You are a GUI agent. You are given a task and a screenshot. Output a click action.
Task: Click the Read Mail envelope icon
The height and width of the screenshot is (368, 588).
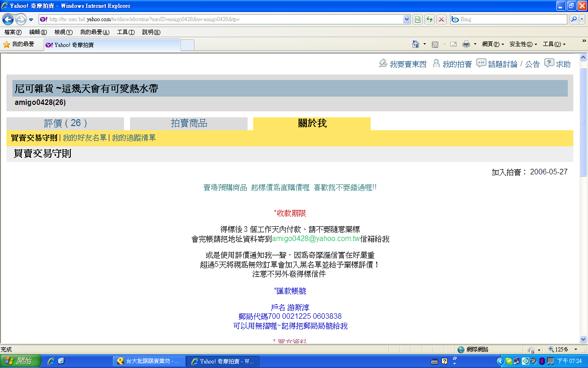tap(453, 44)
